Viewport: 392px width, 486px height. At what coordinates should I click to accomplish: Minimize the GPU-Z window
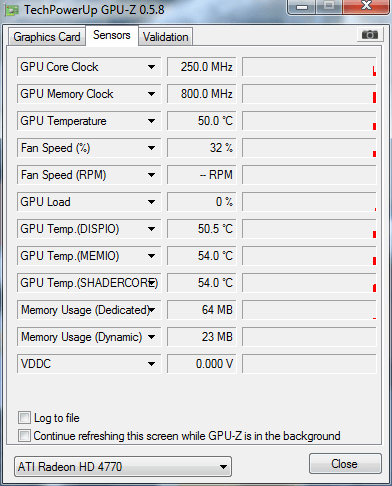pos(302,6)
